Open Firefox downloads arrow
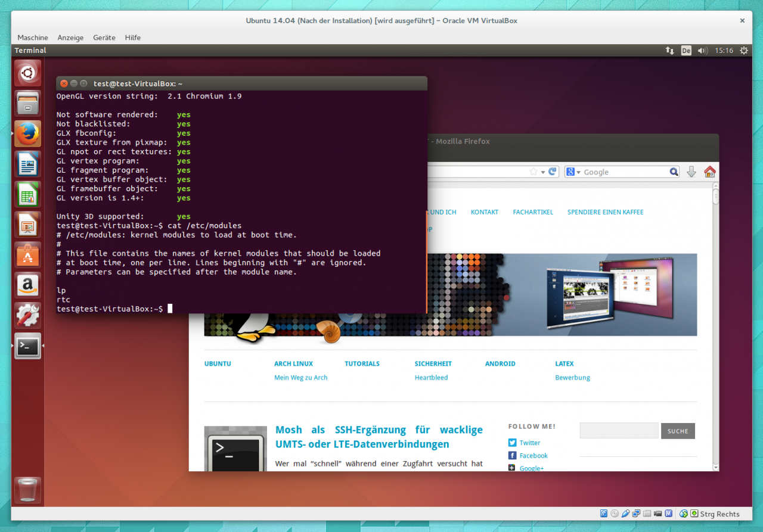 [691, 172]
